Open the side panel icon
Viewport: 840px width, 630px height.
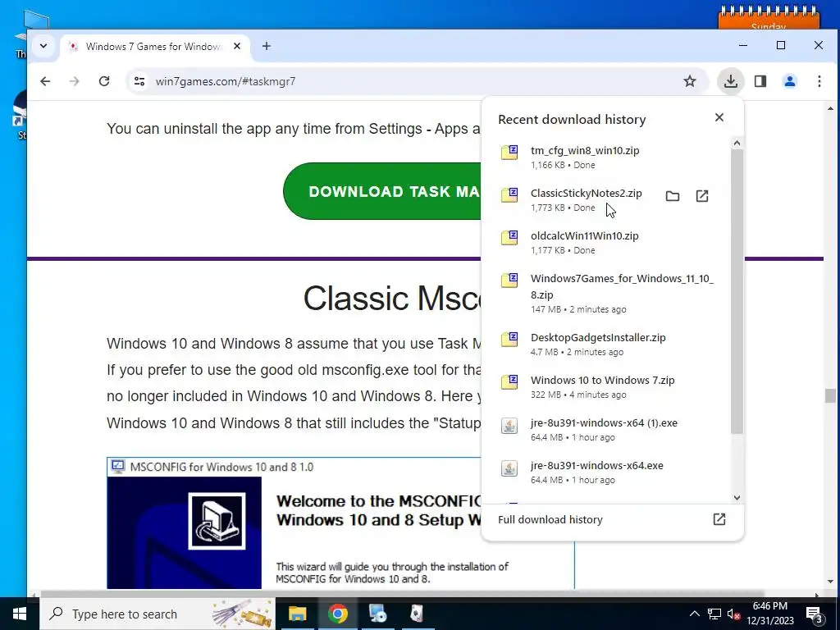click(760, 81)
